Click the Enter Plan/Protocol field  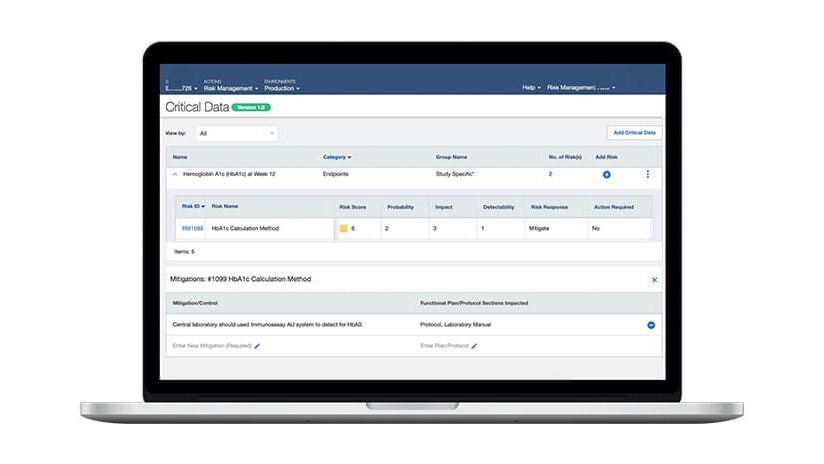[444, 346]
